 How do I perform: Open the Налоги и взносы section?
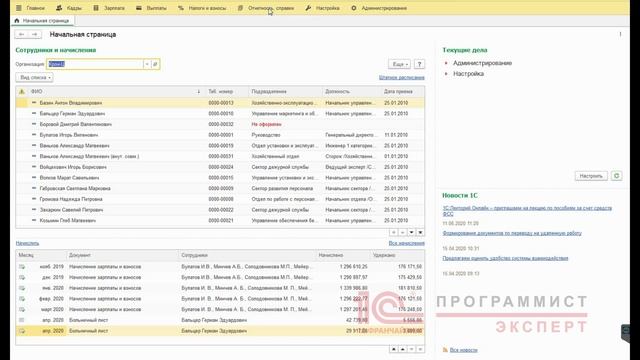(x=202, y=8)
